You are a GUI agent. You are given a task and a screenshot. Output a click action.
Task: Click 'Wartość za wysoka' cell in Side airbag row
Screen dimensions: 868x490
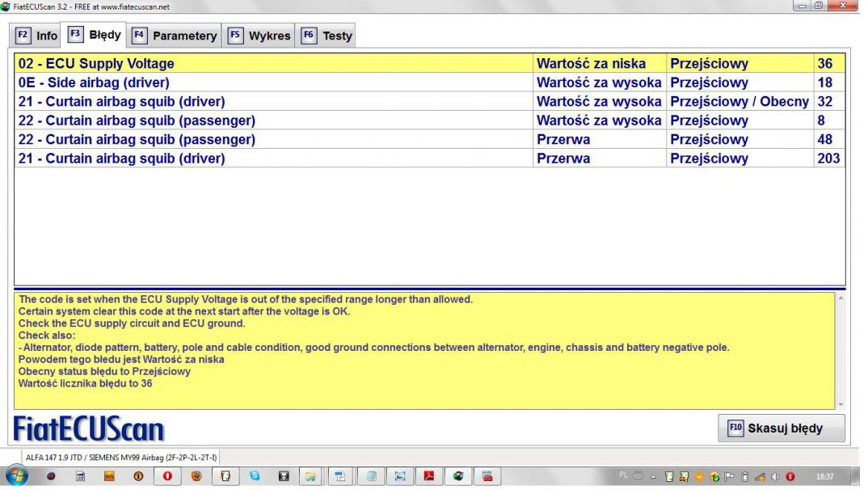point(599,82)
